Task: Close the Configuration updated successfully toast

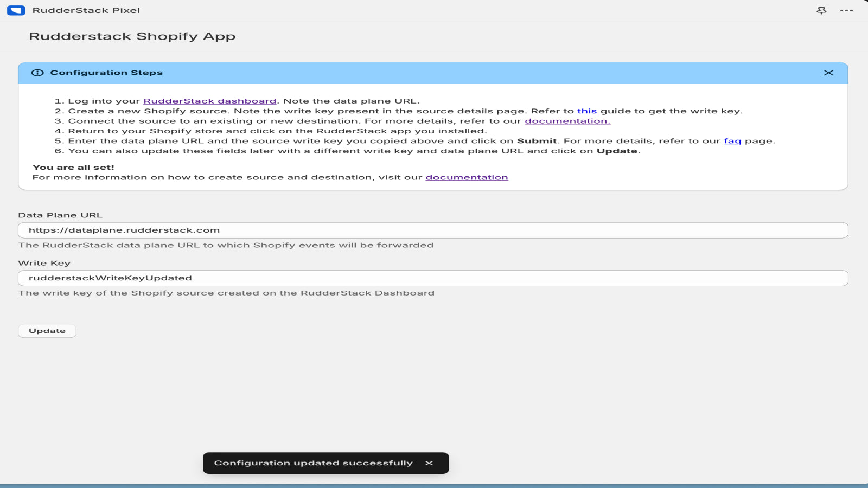Action: tap(430, 463)
